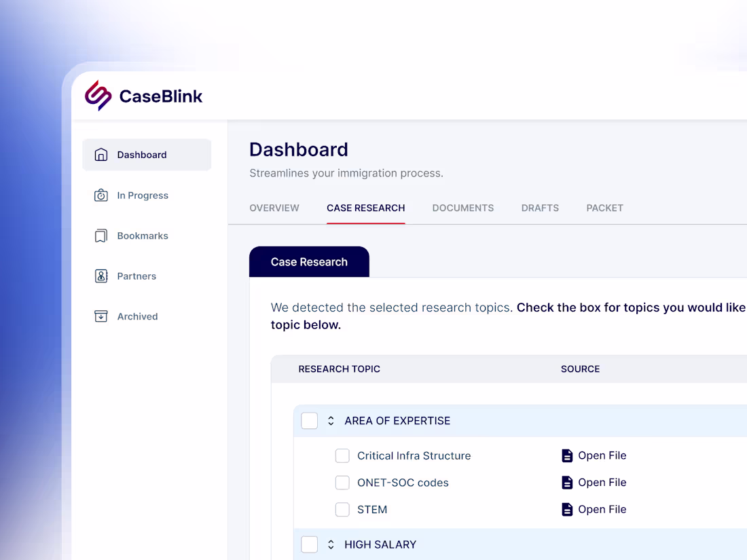Click the RESEARCH TOPIC column header
747x560 pixels.
[x=339, y=369]
